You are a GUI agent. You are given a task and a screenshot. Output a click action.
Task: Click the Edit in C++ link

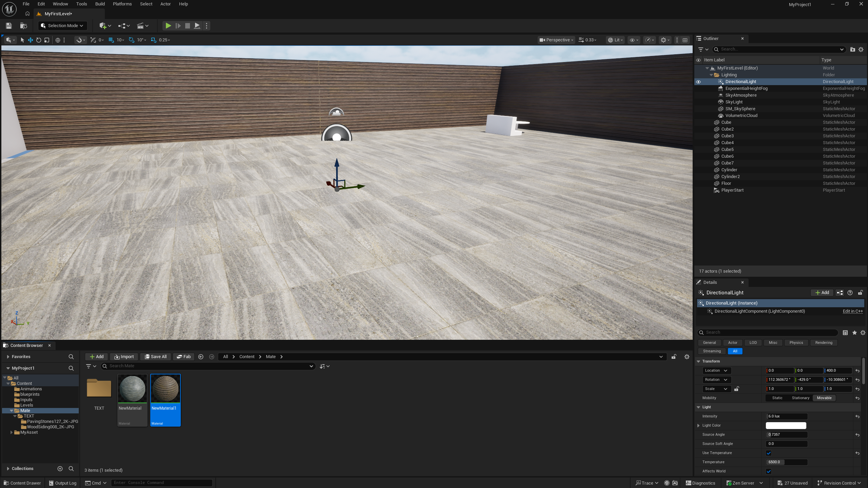click(x=852, y=311)
